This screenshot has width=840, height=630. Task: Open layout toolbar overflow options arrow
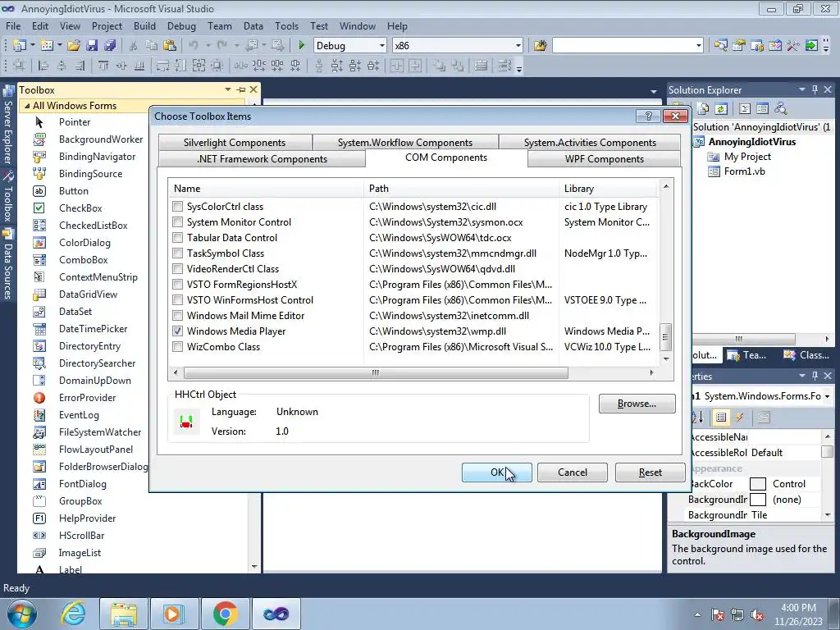[x=518, y=67]
